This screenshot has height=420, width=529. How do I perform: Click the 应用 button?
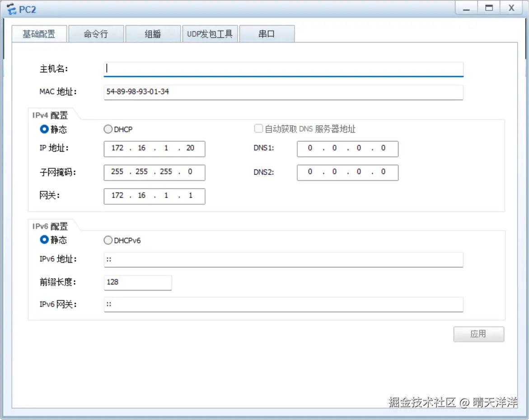tap(479, 334)
